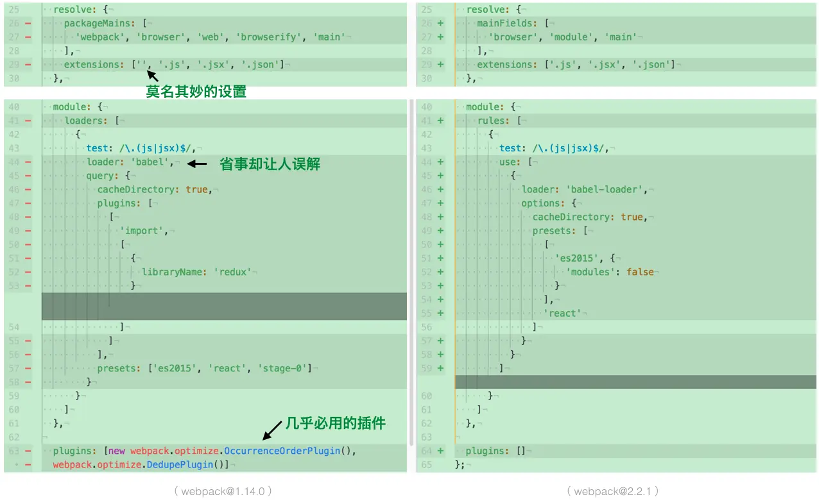Click 'rules: [' on added line 41
This screenshot has width=819, height=504.
499,121
